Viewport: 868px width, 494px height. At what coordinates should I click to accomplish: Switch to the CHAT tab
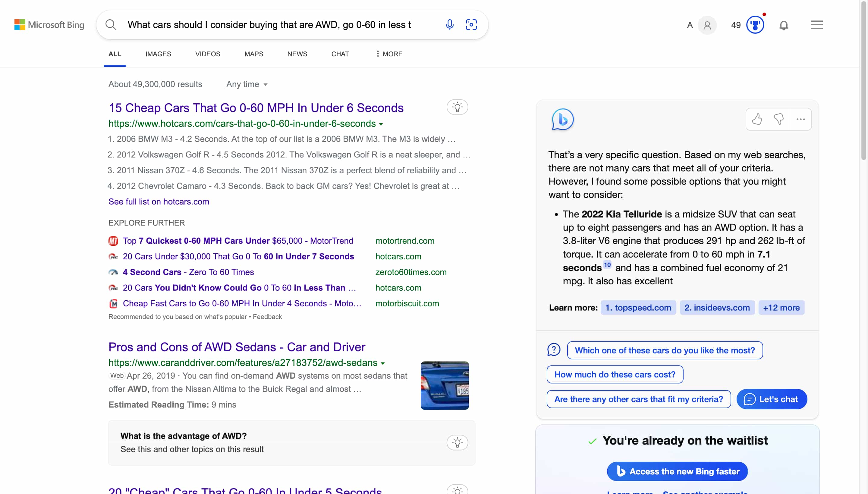340,54
